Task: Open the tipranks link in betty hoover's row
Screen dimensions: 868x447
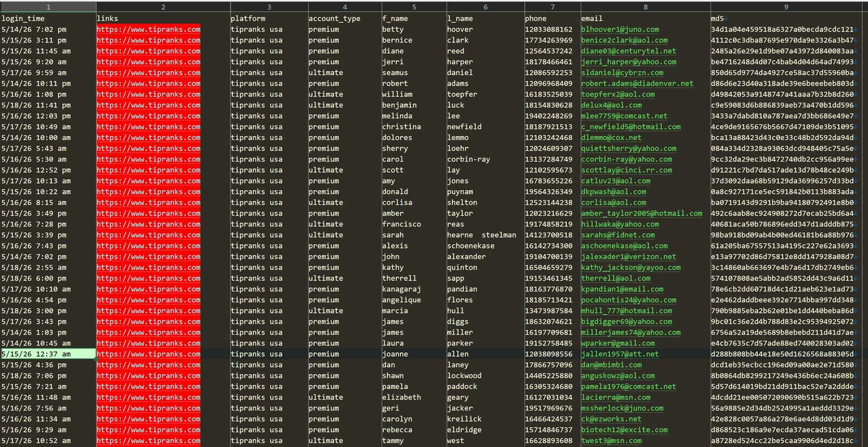Action: [148, 30]
